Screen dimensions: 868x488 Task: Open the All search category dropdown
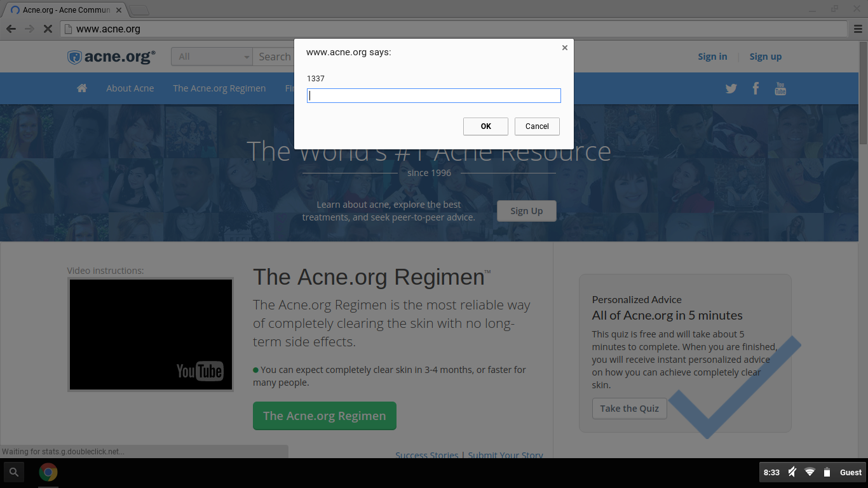(212, 57)
